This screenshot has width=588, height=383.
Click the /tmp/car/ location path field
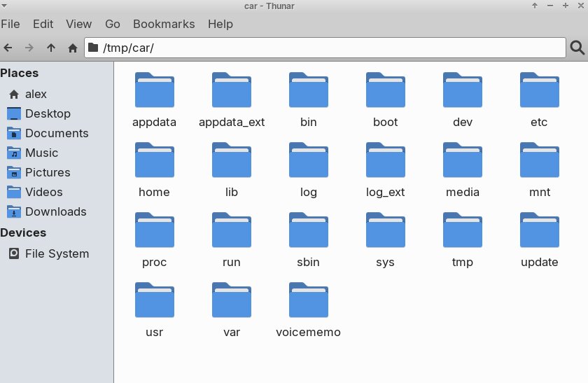[329, 48]
